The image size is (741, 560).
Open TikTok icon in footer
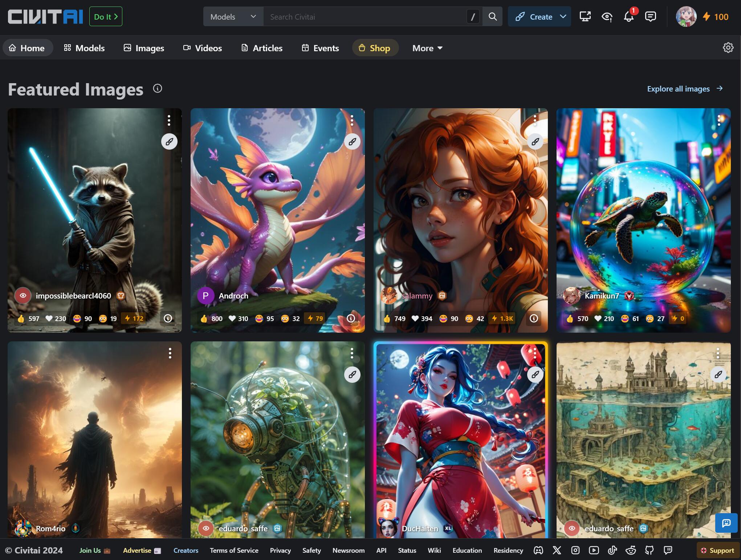[612, 550]
